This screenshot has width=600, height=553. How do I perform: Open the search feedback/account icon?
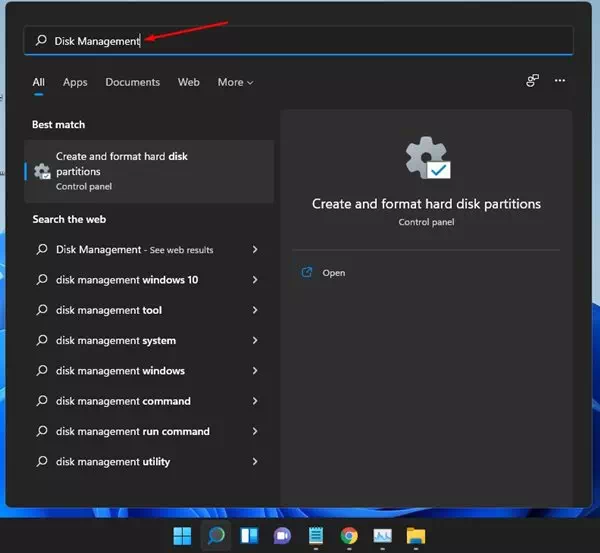pyautogui.click(x=532, y=81)
